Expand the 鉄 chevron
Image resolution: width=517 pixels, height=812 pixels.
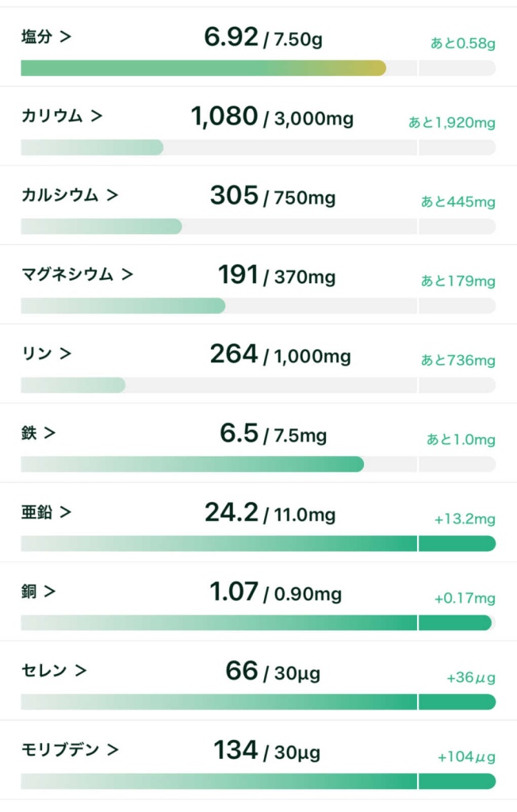point(50,433)
